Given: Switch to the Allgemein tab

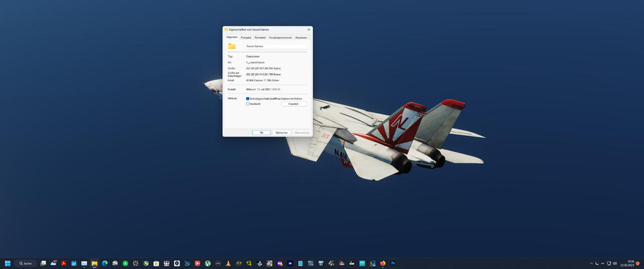Looking at the screenshot, I should [x=232, y=37].
